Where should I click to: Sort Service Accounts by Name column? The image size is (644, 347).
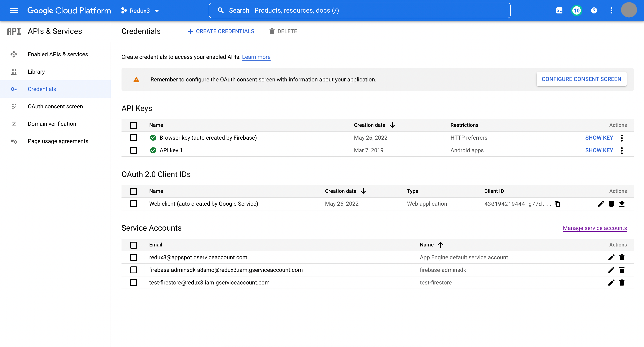(431, 245)
